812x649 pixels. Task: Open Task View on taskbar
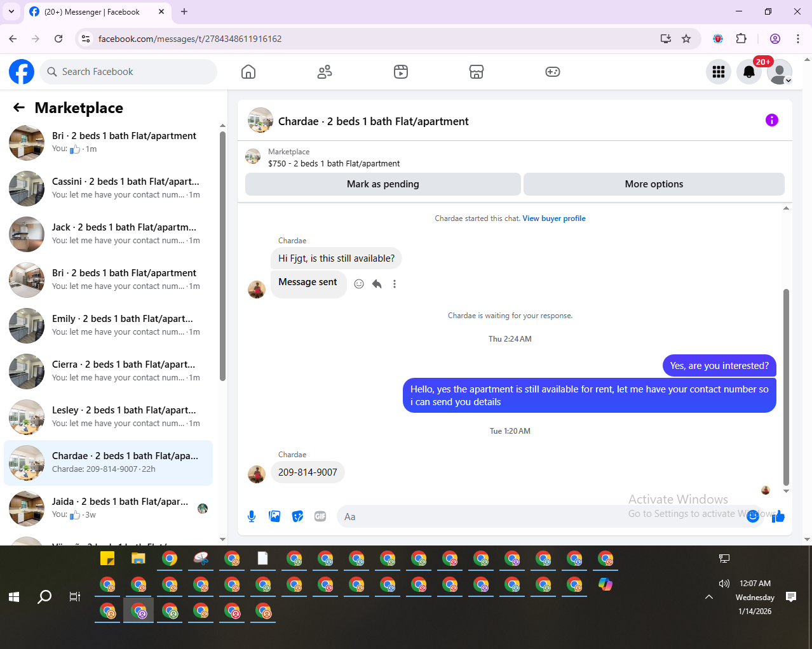coord(74,597)
